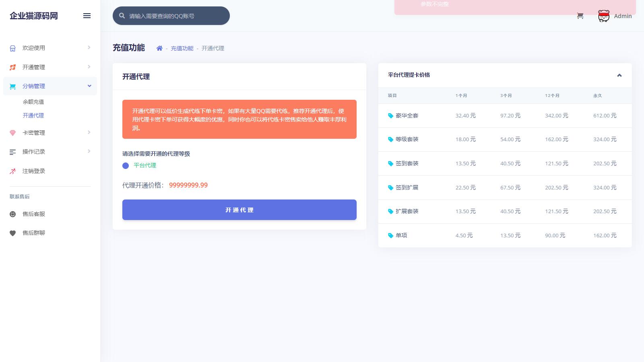Click the 3个月 column header

pyautogui.click(x=506, y=96)
